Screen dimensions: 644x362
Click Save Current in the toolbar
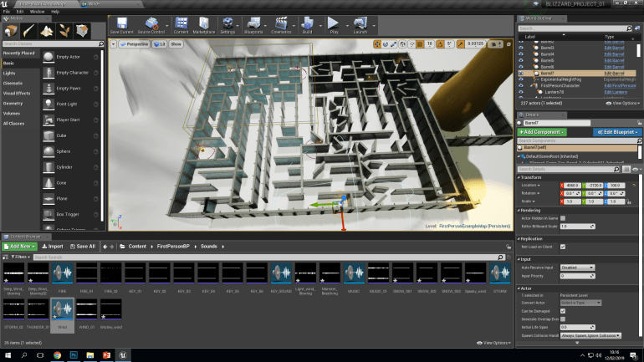121,25
